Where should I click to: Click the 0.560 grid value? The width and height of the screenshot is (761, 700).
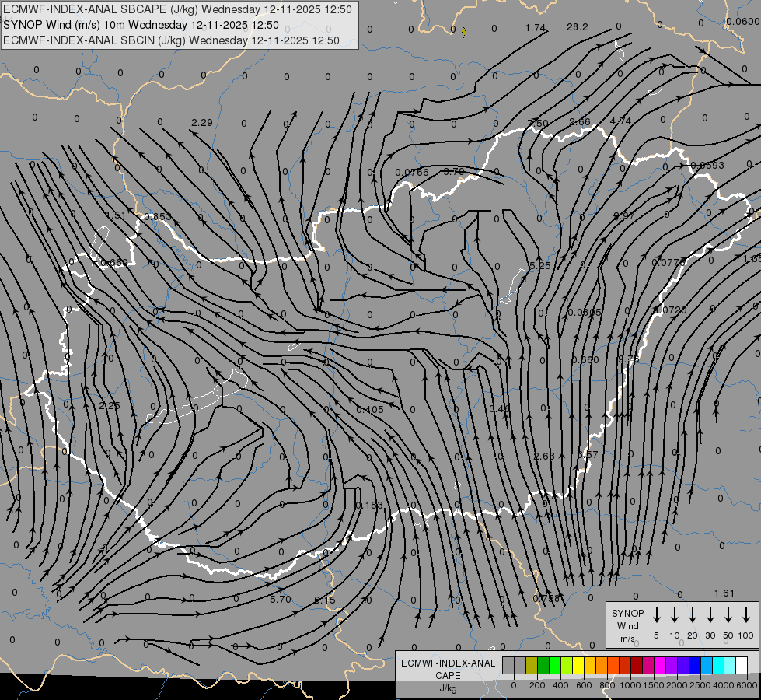(x=585, y=359)
